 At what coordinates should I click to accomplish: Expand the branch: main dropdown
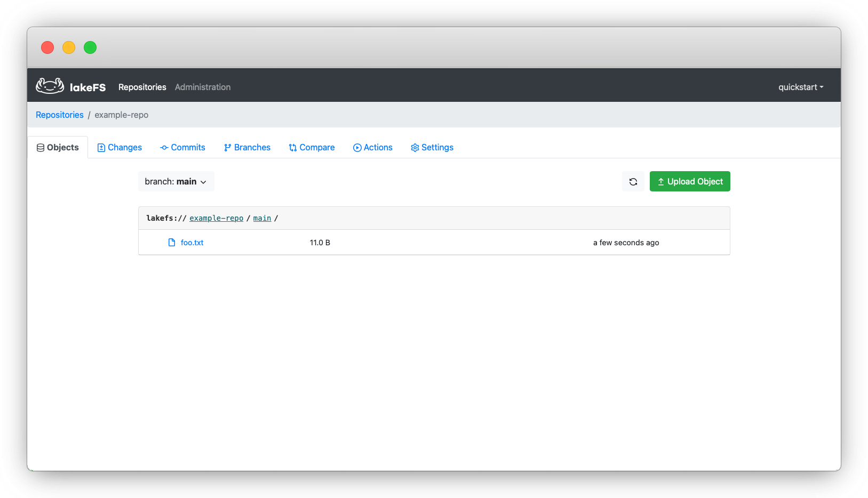point(176,182)
